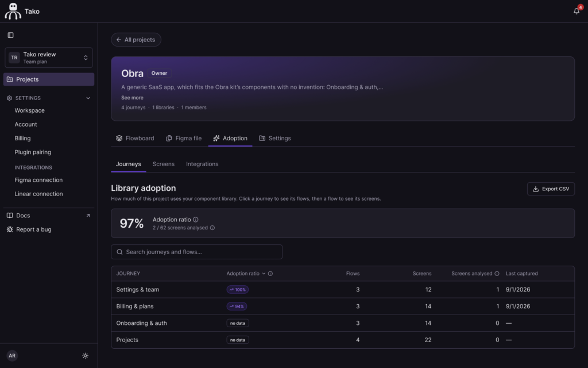
Task: Click the Tako octopus logo
Action: click(x=13, y=11)
